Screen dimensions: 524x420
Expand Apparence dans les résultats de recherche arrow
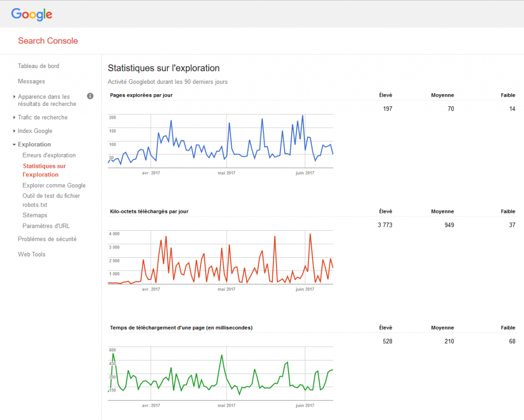coord(14,97)
